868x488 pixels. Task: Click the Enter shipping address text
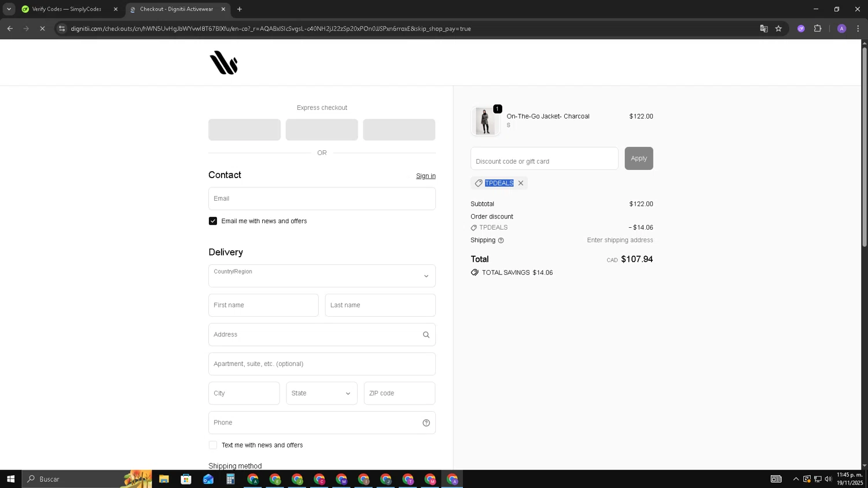(x=620, y=240)
